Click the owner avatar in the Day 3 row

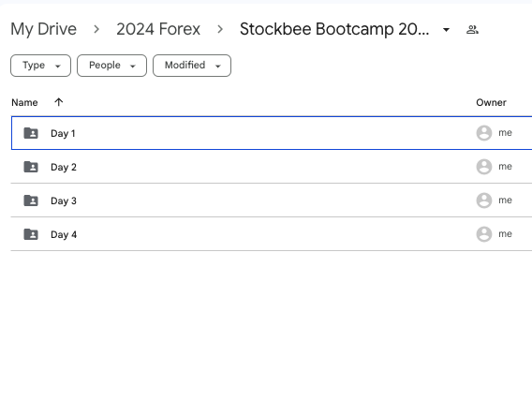pos(484,201)
